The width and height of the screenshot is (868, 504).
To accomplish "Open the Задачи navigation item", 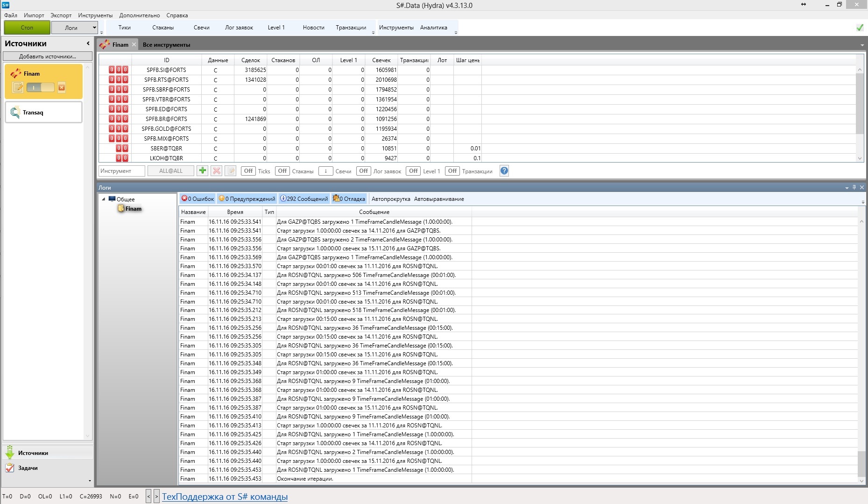I will click(47, 468).
